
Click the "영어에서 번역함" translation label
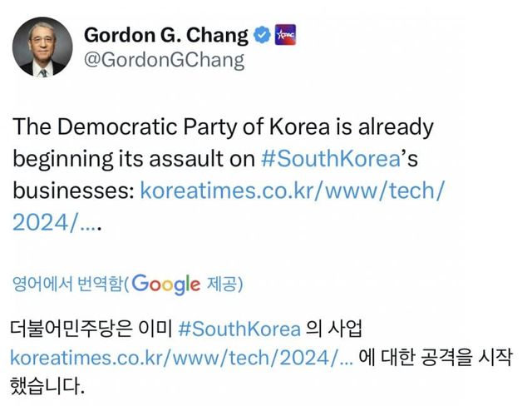[67, 285]
